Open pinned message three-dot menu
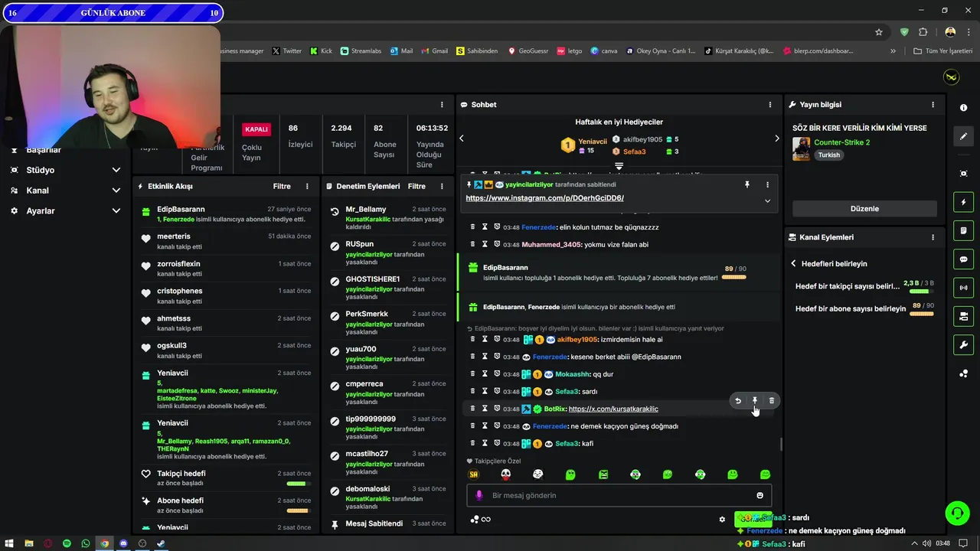 (767, 184)
